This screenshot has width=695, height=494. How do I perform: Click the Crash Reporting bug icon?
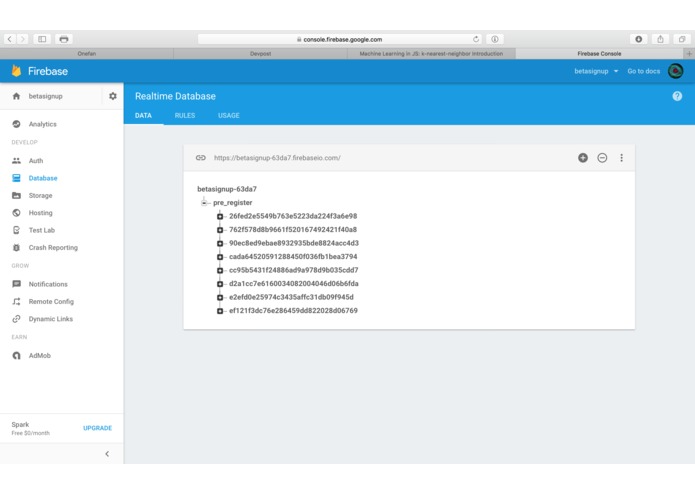[x=16, y=248]
